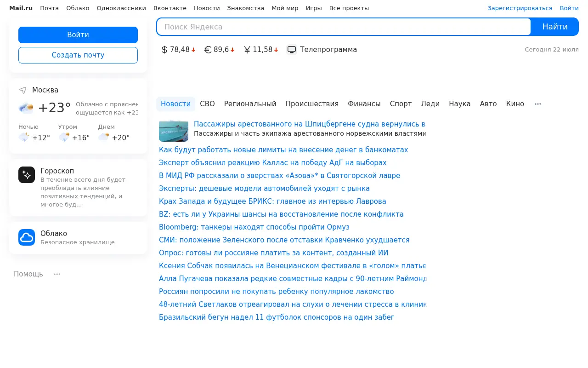Switch to the СВО tab

click(207, 104)
